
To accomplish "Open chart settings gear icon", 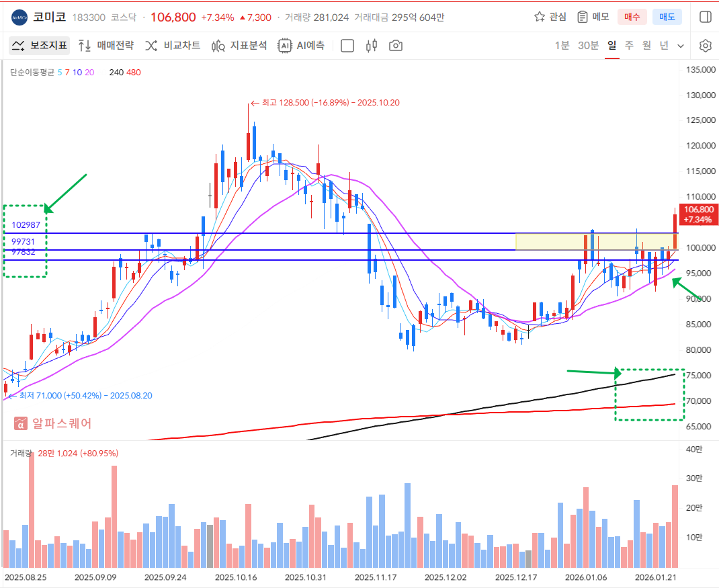I will [705, 46].
